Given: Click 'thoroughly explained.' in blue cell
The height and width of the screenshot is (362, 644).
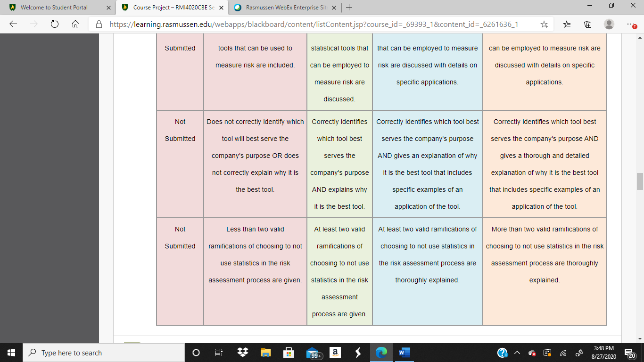Looking at the screenshot, I should tap(428, 280).
